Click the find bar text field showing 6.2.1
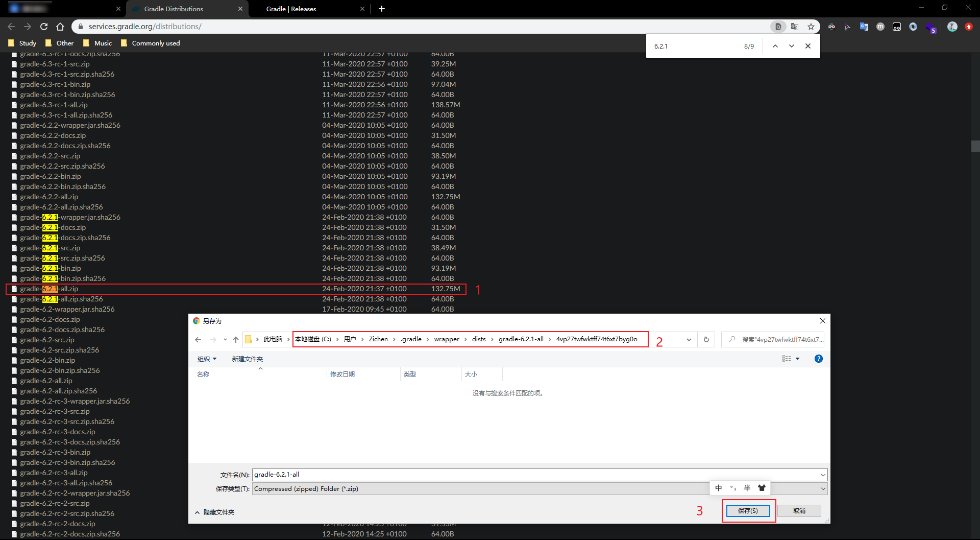Screen dimensions: 980x540 point(694,46)
